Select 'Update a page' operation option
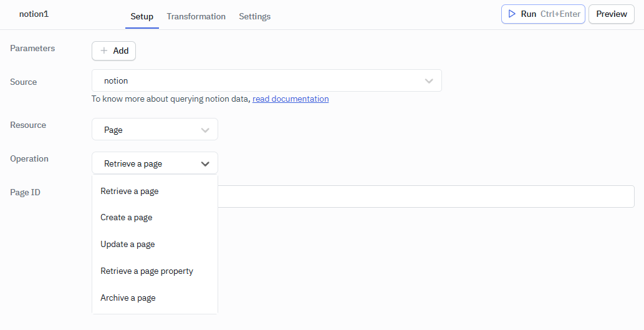 coord(128,245)
